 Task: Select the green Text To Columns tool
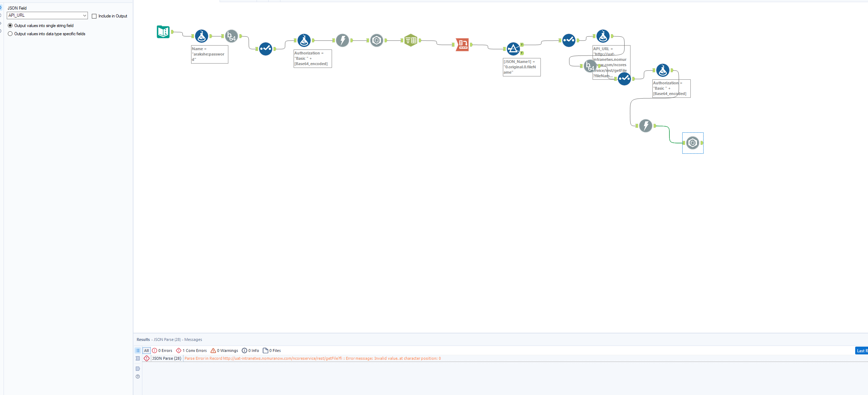pos(411,40)
